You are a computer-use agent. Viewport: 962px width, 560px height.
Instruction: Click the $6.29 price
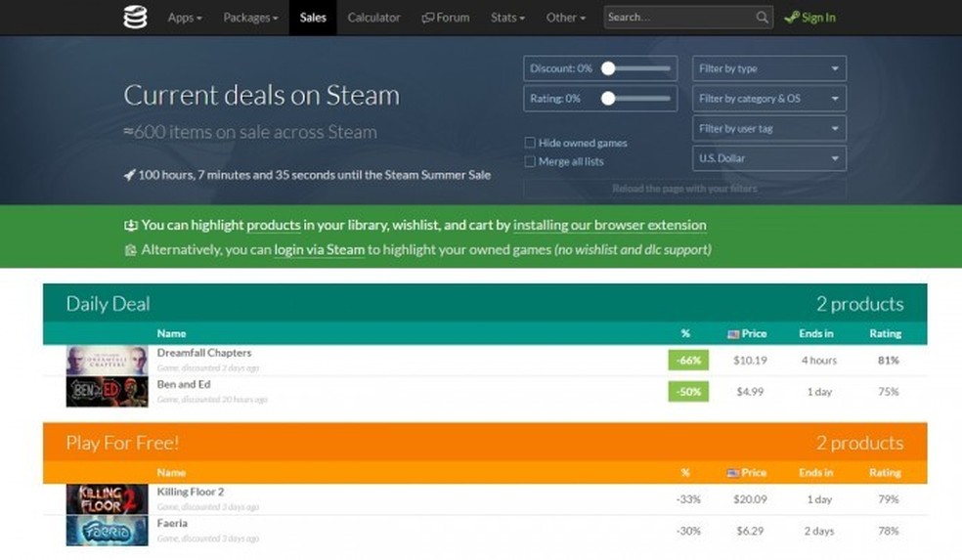point(750,531)
